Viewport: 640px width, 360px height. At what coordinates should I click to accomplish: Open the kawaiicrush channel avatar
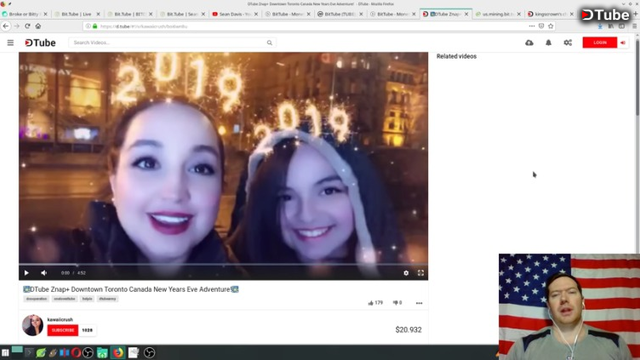click(33, 325)
